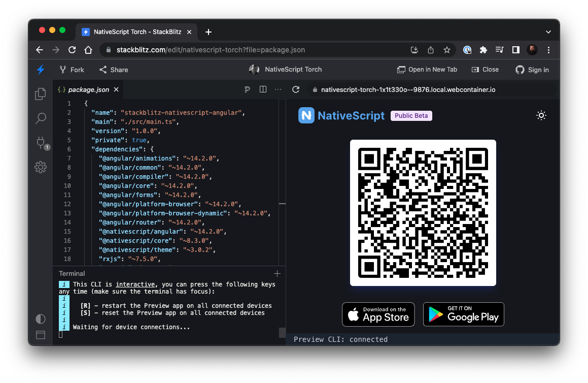Viewport: 588px width, 383px height.
Task: Expand the Chrome tab search chevron
Action: [x=548, y=32]
